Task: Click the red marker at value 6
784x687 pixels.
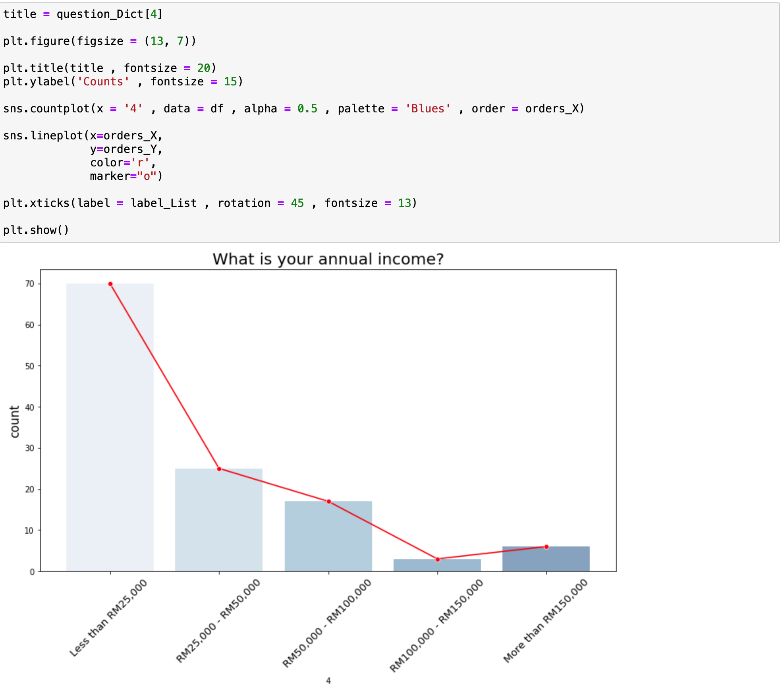Action: click(546, 547)
